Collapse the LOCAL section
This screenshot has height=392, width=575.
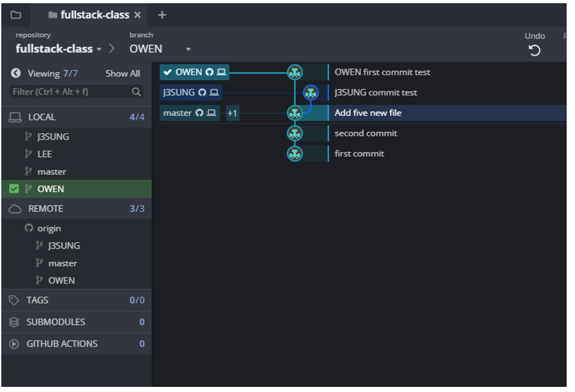pos(76,117)
